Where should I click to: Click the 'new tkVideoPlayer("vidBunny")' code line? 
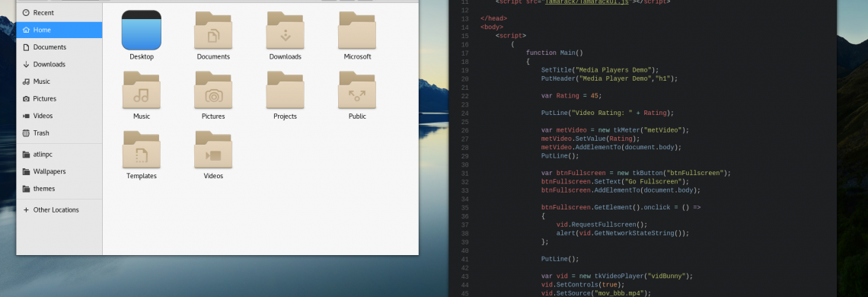[x=617, y=276]
